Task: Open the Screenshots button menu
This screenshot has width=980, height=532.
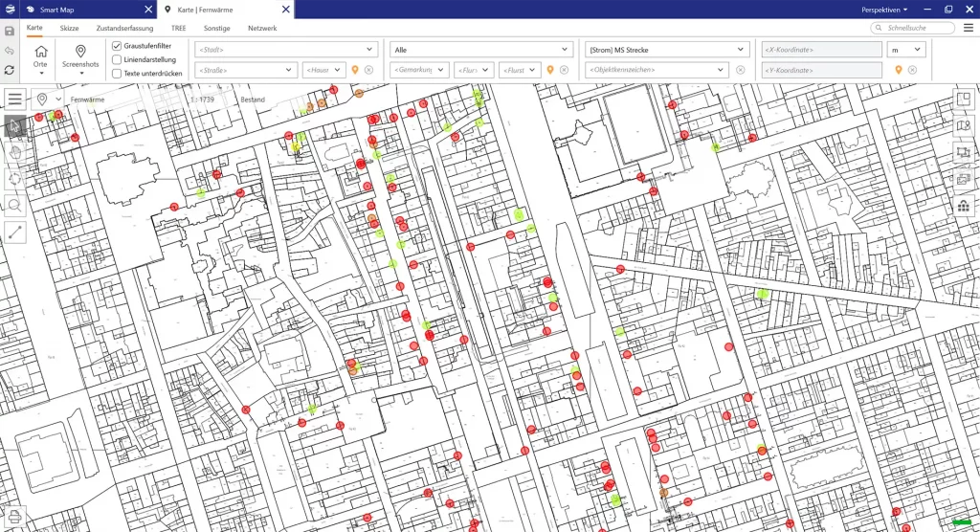Action: pyautogui.click(x=81, y=57)
